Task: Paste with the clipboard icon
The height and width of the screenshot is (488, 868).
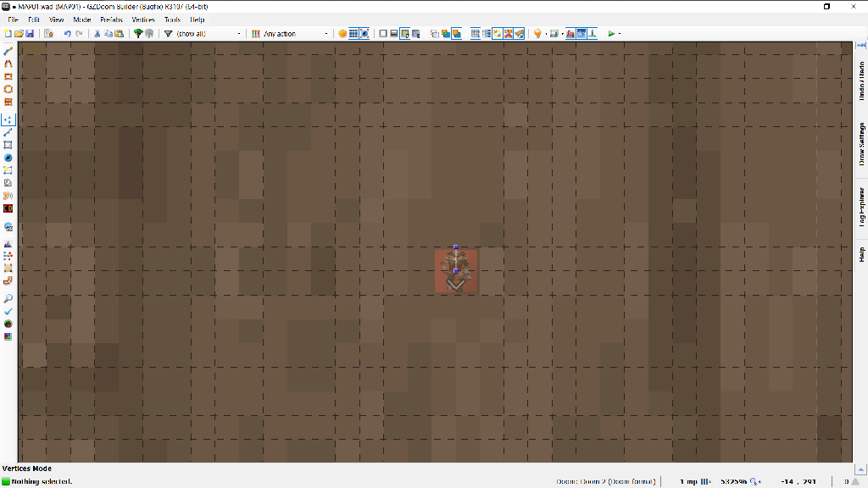Action: click(119, 34)
